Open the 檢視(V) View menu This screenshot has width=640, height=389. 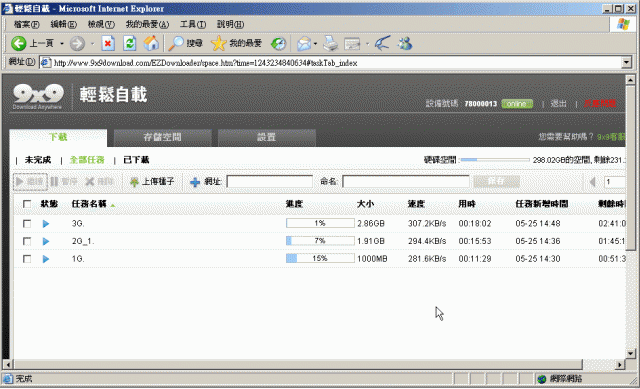click(101, 24)
